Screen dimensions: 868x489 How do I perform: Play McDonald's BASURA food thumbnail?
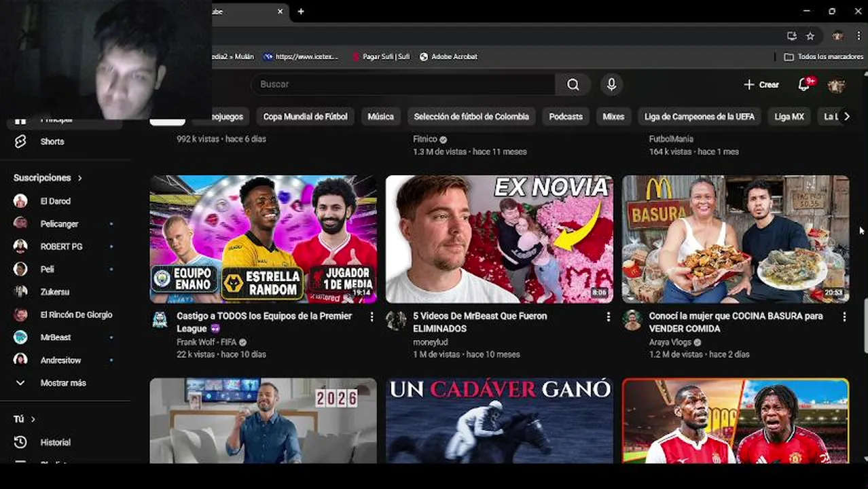tap(736, 239)
